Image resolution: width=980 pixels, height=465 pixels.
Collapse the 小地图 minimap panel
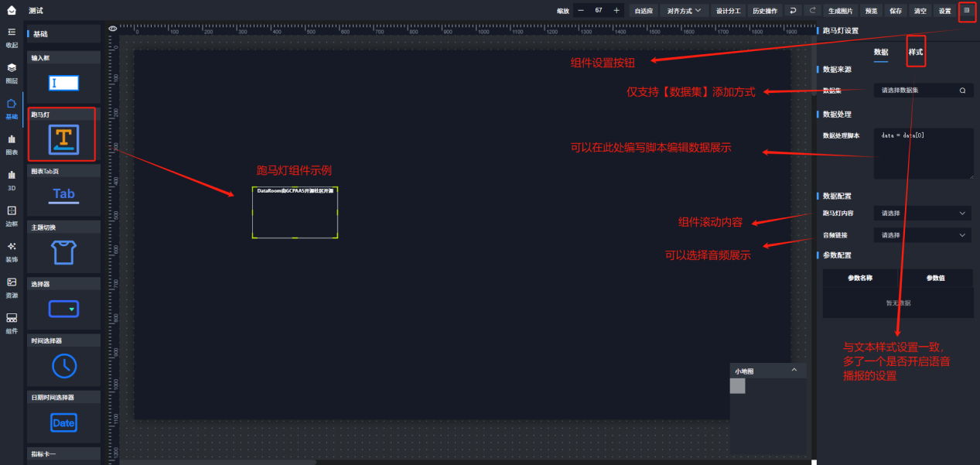point(794,371)
